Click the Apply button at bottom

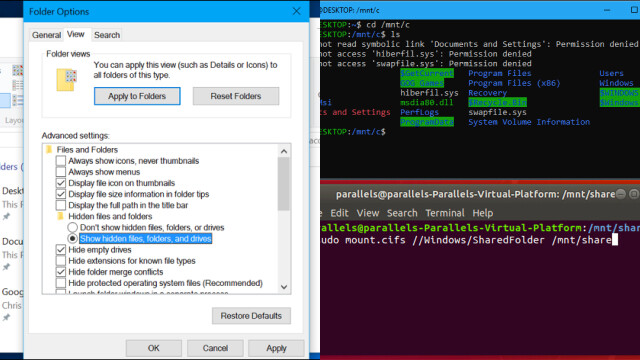point(276,348)
